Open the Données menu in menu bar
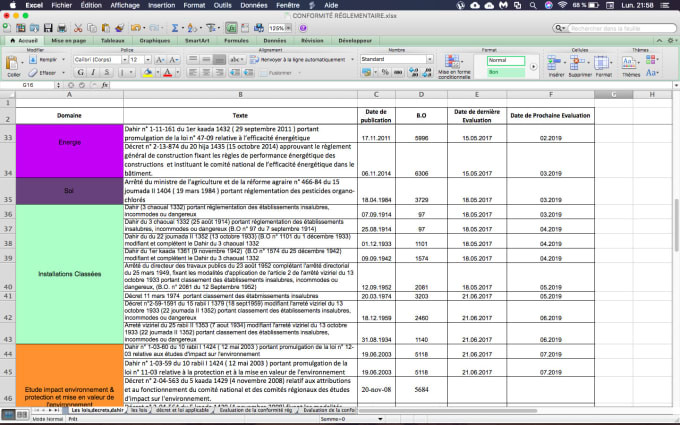The width and height of the screenshot is (680, 425). pyautogui.click(x=253, y=5)
